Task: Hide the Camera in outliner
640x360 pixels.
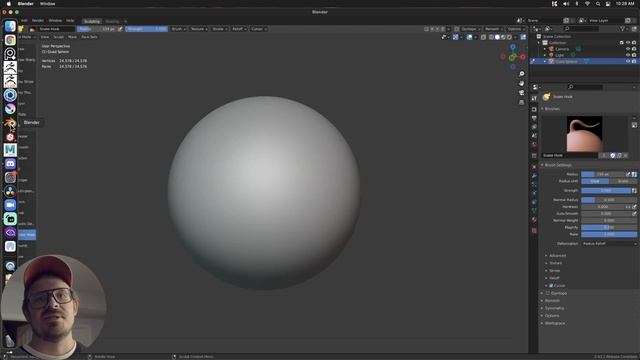Action: coord(628,49)
